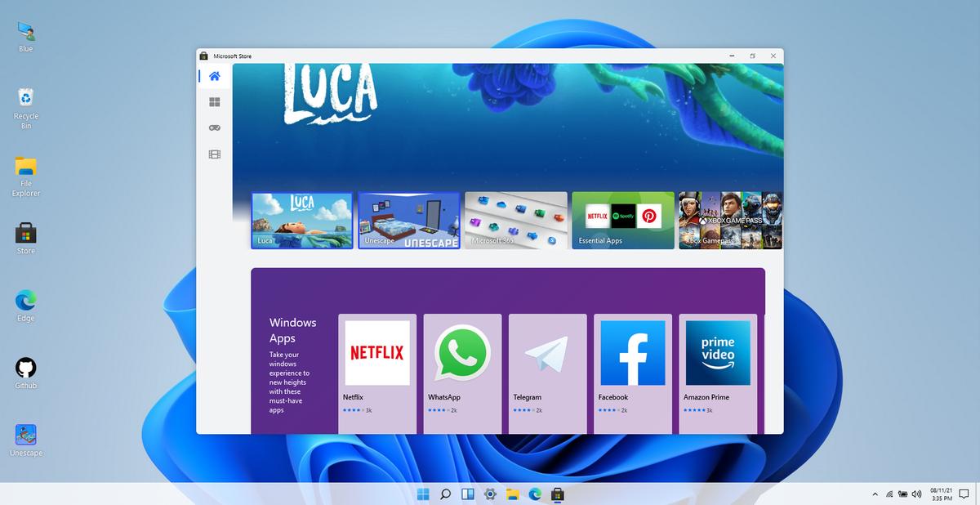Select the Luca featured thumbnail
The height and width of the screenshot is (505, 980).
click(301, 220)
